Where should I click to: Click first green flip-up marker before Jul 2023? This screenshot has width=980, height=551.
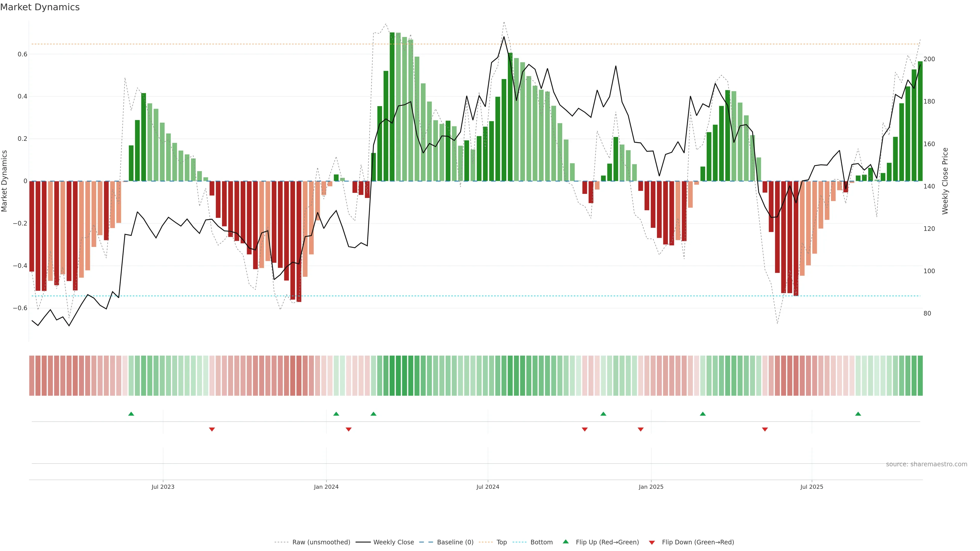click(x=131, y=414)
